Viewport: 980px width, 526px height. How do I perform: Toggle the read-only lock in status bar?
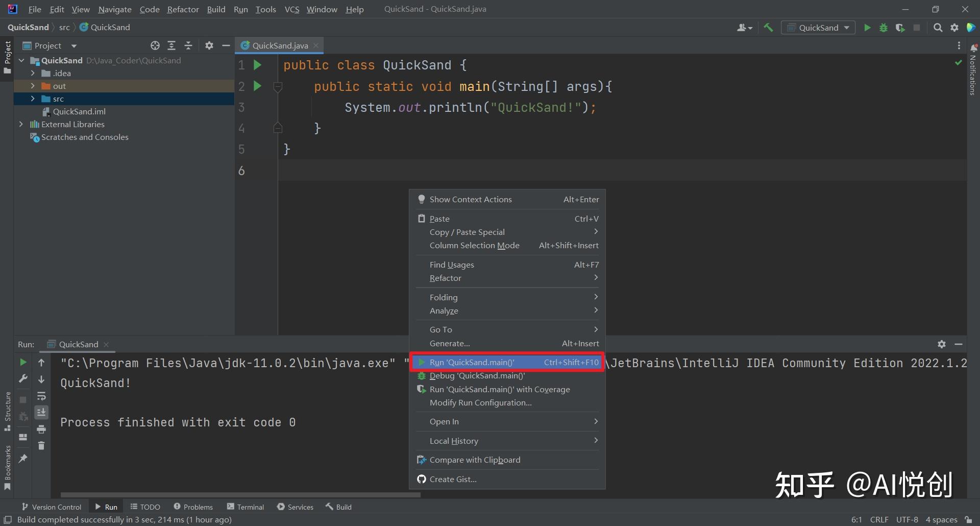tap(968, 519)
